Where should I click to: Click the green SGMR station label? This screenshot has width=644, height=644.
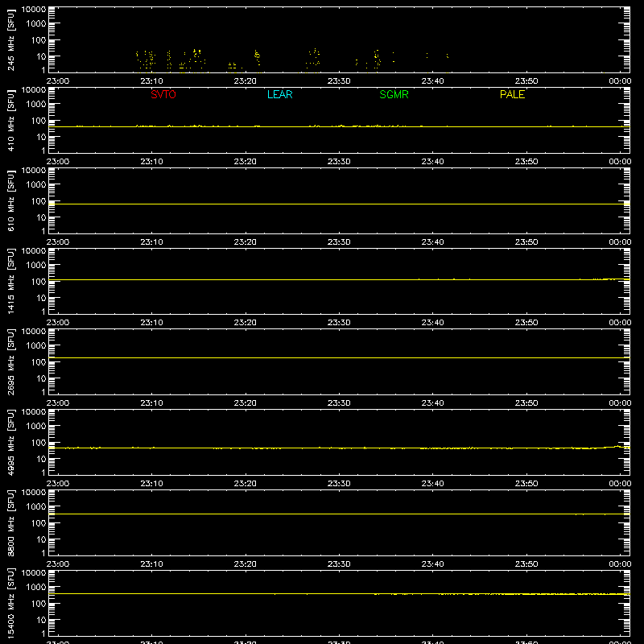click(x=394, y=94)
